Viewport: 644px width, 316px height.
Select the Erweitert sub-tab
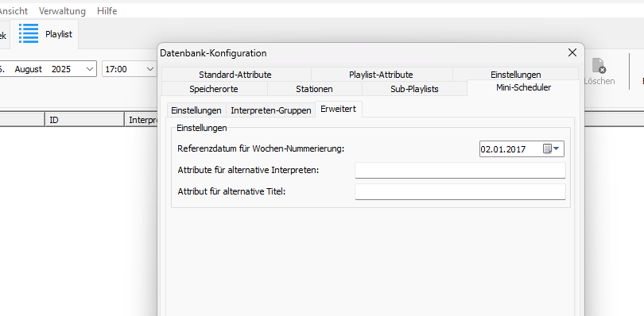pyautogui.click(x=339, y=110)
